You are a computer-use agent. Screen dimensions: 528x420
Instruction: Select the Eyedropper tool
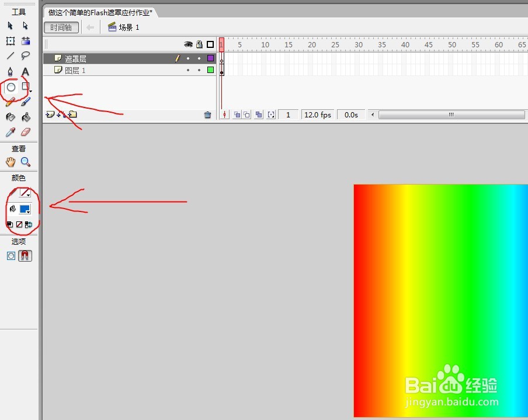[x=11, y=132]
